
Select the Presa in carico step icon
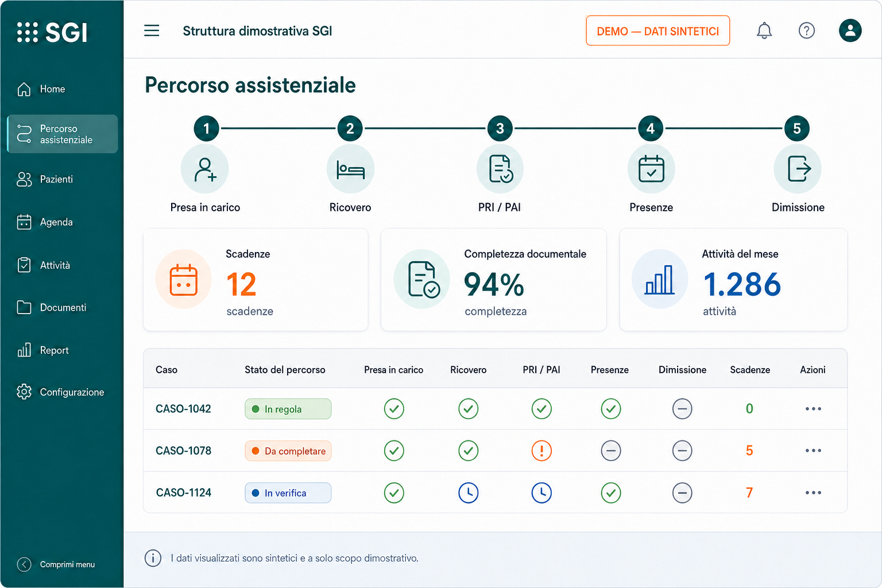click(x=205, y=169)
